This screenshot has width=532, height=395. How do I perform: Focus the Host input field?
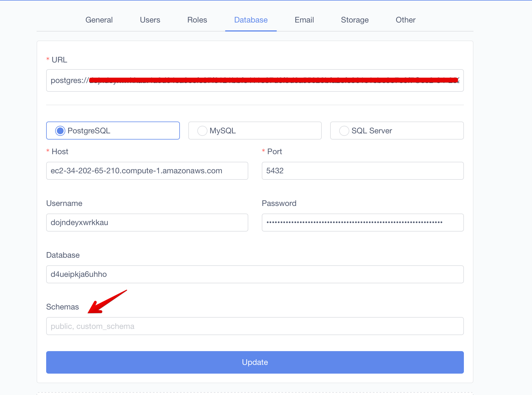click(147, 171)
